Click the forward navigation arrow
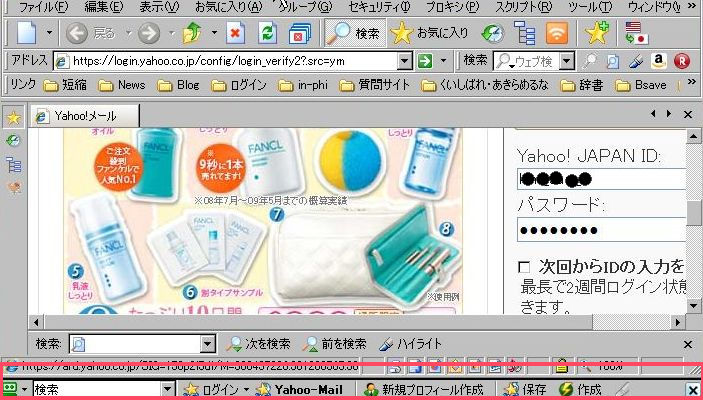 click(x=148, y=33)
